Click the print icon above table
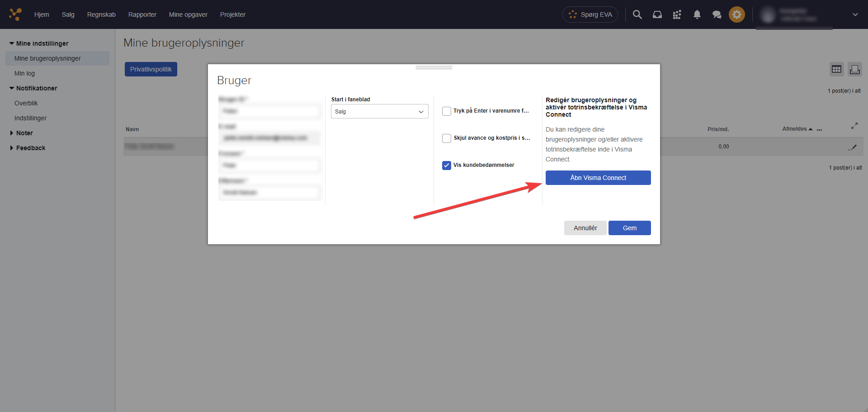Screen dimensions: 868x412 click(855, 69)
